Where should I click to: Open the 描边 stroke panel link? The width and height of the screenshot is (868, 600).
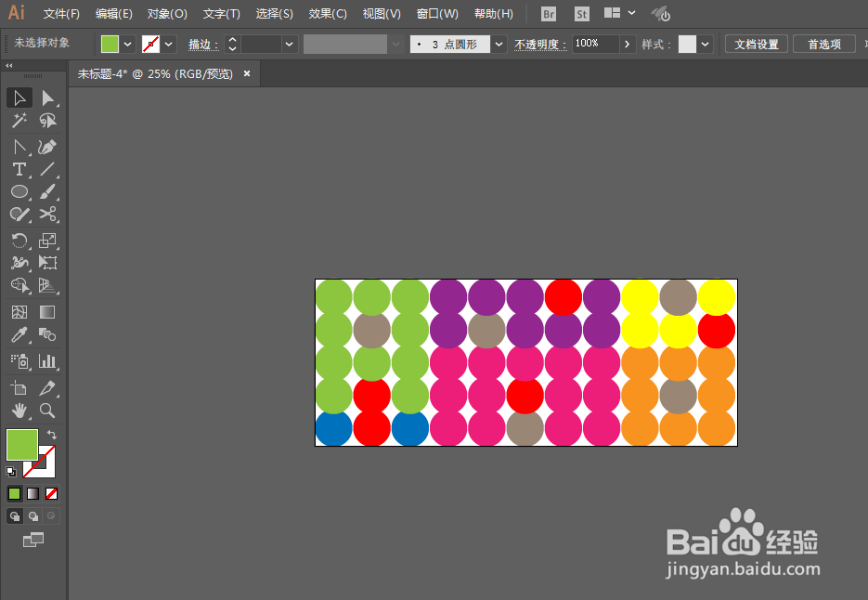[203, 45]
